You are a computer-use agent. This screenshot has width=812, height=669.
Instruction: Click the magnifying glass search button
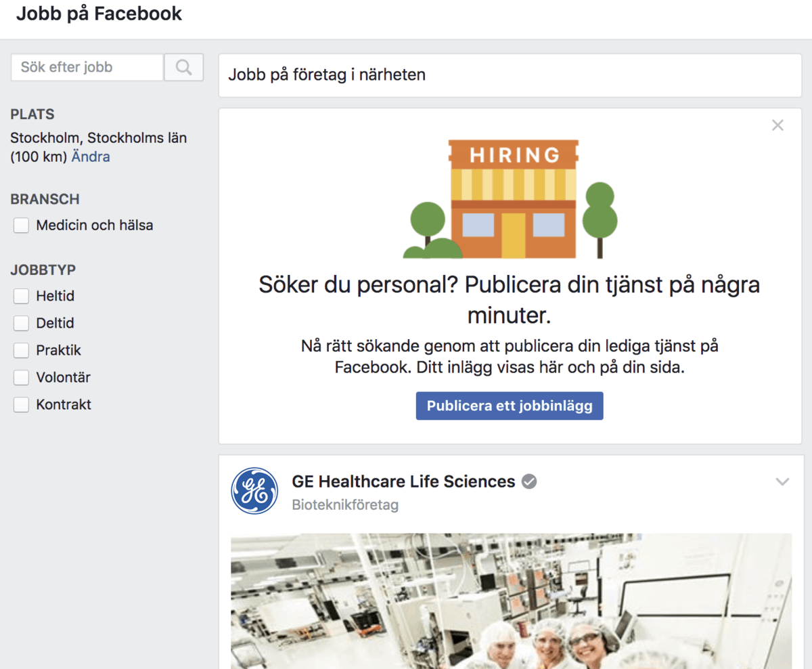click(183, 68)
